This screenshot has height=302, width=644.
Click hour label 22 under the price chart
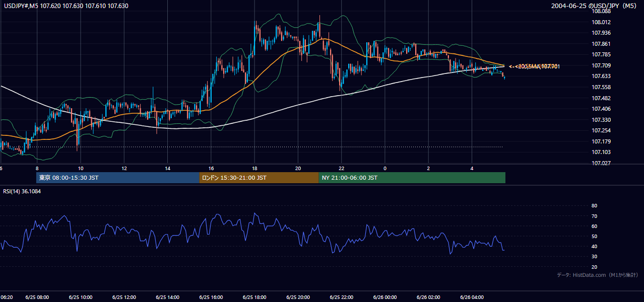point(341,168)
